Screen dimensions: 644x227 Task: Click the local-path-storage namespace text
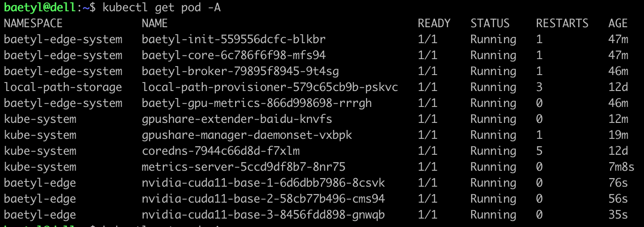point(63,87)
